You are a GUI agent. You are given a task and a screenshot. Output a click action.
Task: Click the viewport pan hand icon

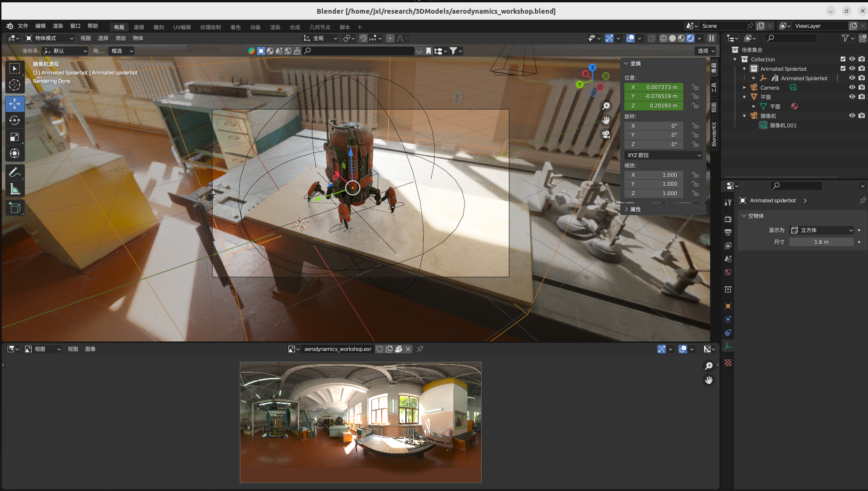(606, 120)
